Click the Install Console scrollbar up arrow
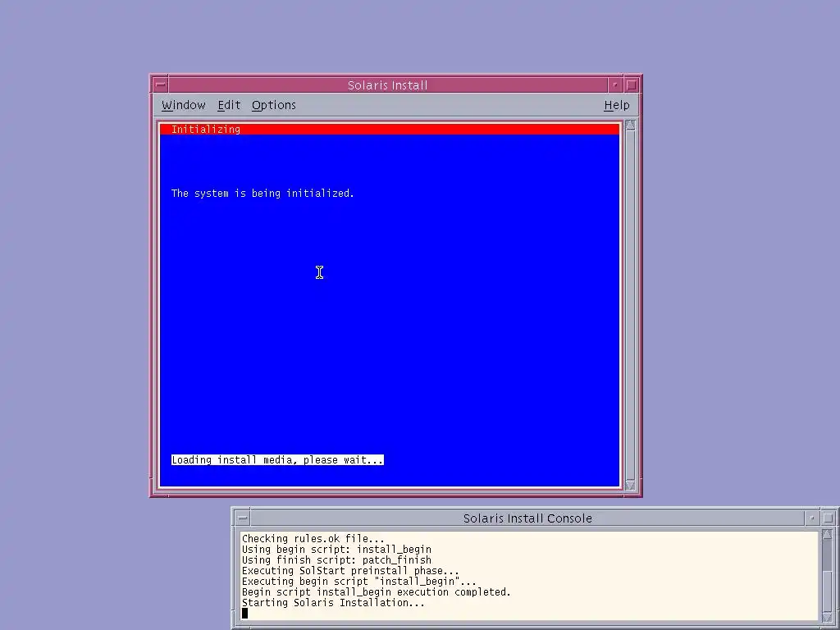840x630 pixels. [827, 535]
